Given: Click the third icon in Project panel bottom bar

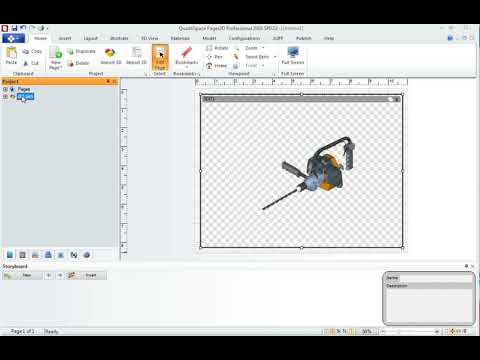Looking at the screenshot, I should click(35, 255).
